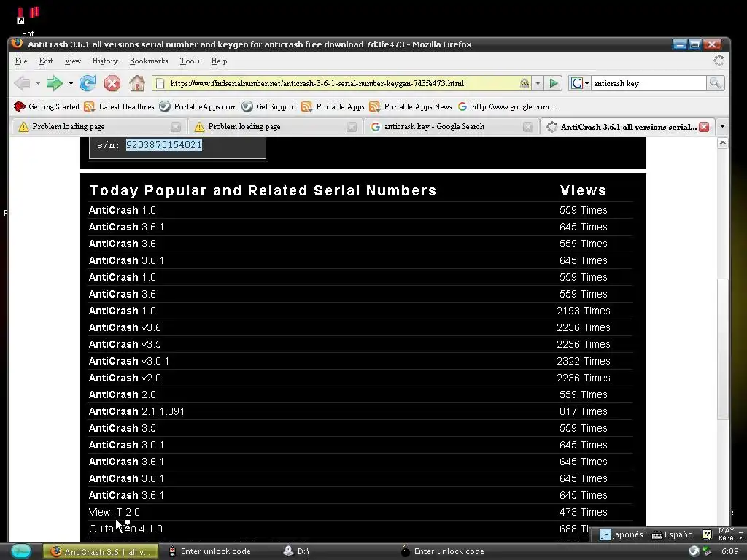
Task: Stop loading with the red X button
Action: [x=112, y=83]
